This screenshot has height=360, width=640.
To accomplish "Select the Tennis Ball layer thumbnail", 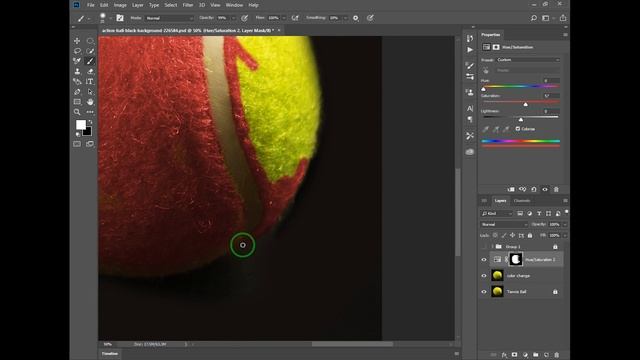I will [x=497, y=292].
